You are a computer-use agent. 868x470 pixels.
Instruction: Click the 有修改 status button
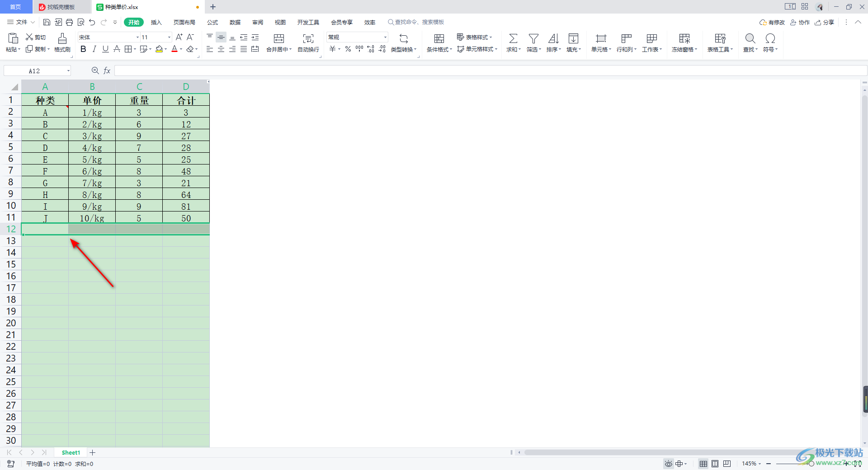pos(772,22)
